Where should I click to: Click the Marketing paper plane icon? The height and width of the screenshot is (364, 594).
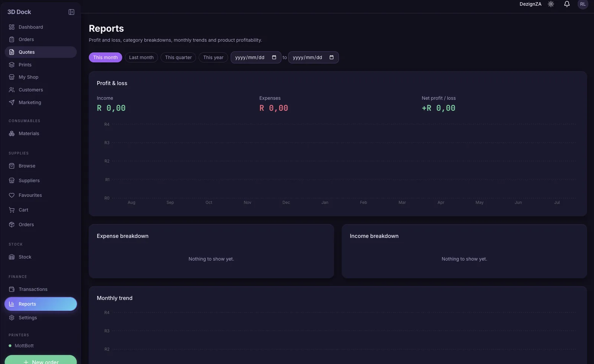[12, 102]
